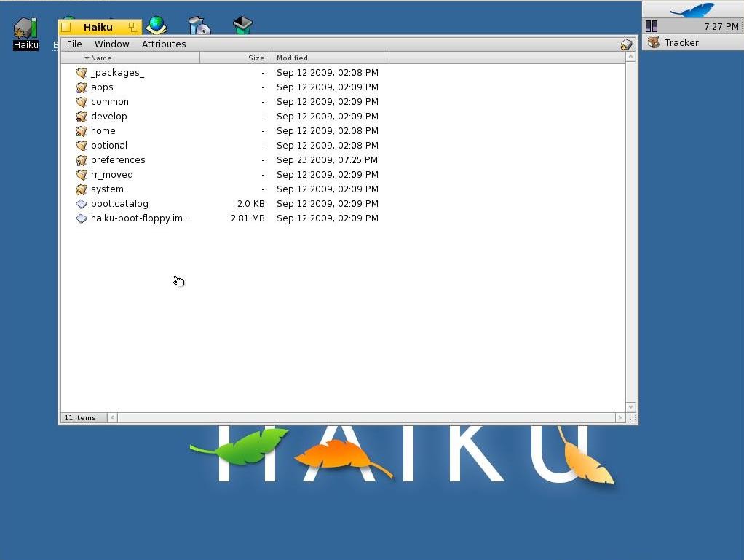Click the Tracker icon in Deskbar

pos(654,43)
